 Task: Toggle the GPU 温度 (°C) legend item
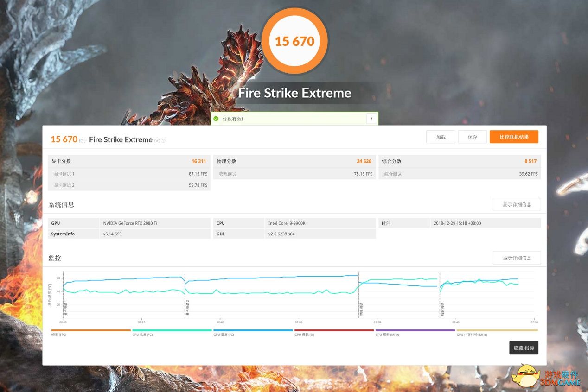click(x=253, y=332)
